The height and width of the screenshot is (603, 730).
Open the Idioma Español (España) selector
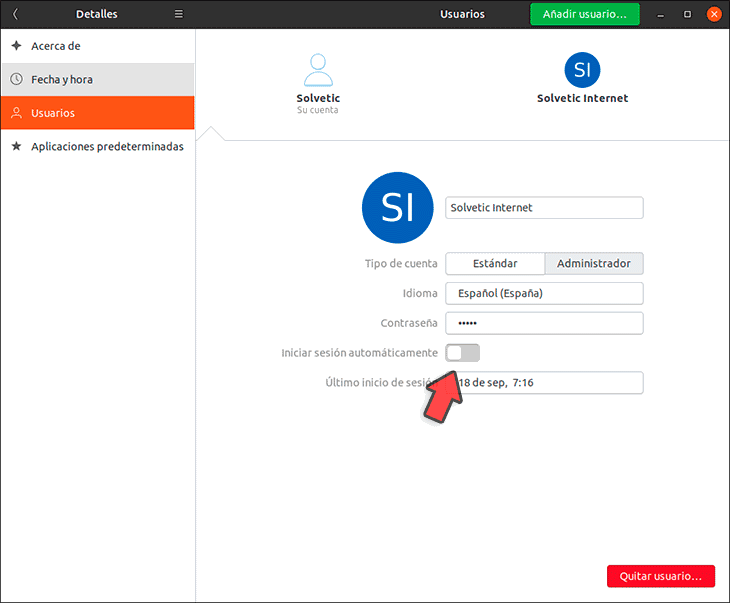[544, 293]
